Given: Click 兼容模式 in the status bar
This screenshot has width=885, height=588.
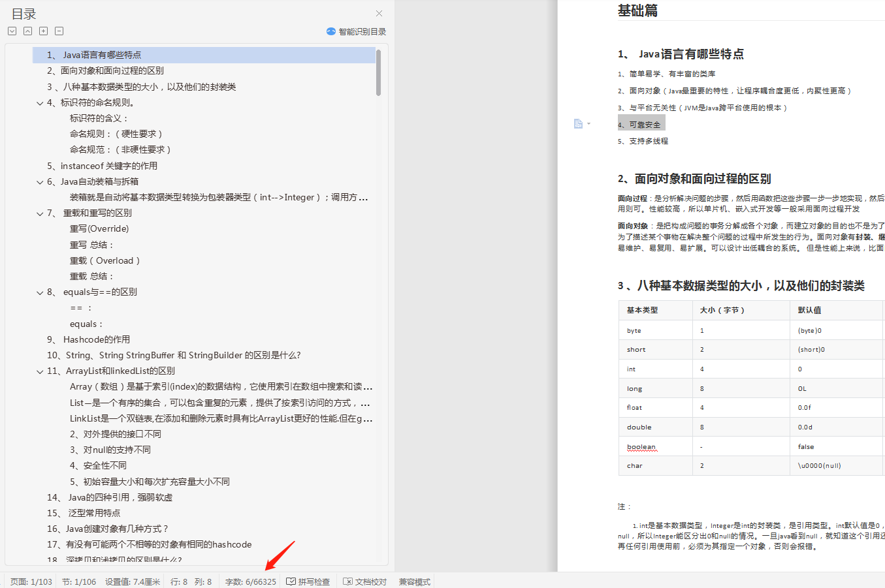Looking at the screenshot, I should point(415,581).
